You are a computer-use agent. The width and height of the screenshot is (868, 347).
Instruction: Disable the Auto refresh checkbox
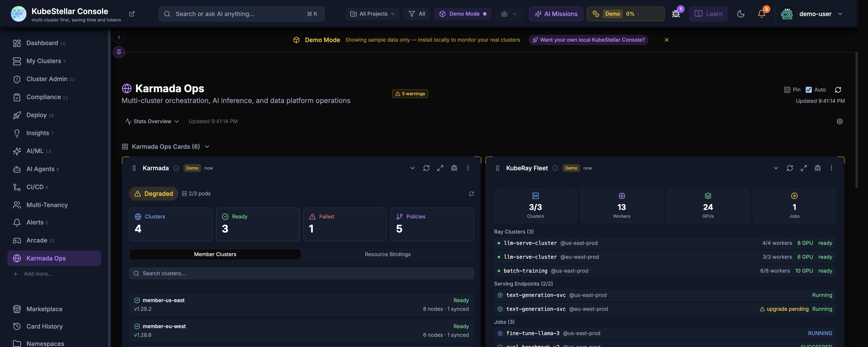click(809, 90)
